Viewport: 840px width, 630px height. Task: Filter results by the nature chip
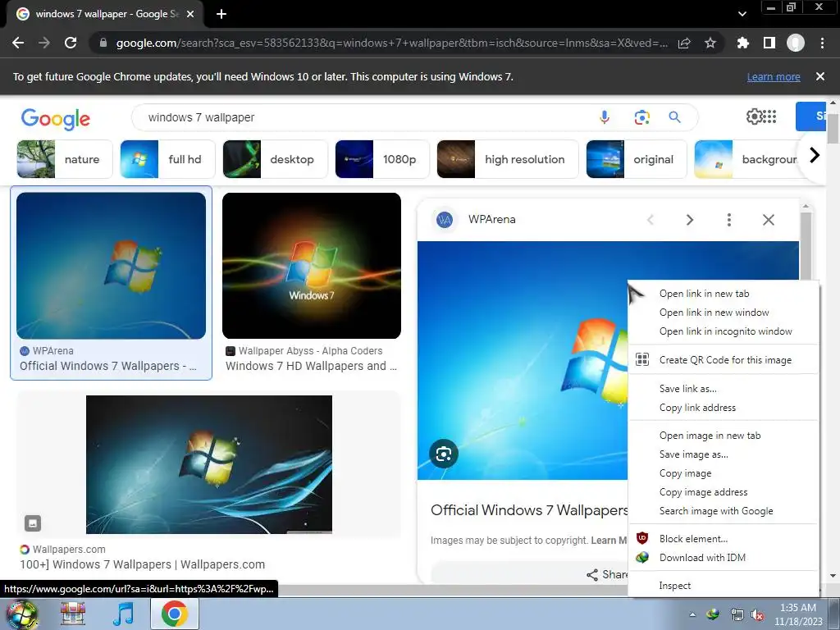pos(65,159)
